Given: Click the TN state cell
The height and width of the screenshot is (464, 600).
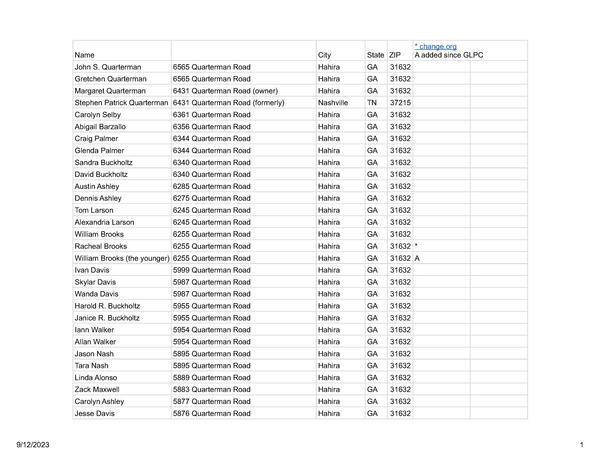Looking at the screenshot, I should pyautogui.click(x=372, y=102).
